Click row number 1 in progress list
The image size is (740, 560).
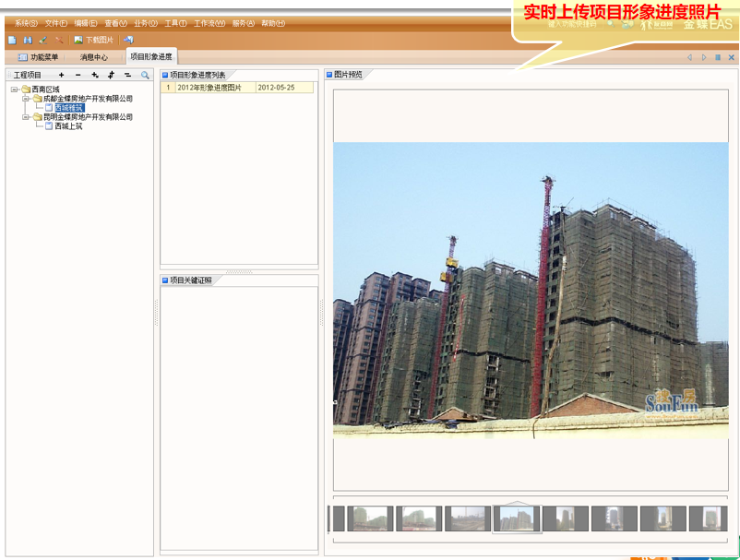168,88
